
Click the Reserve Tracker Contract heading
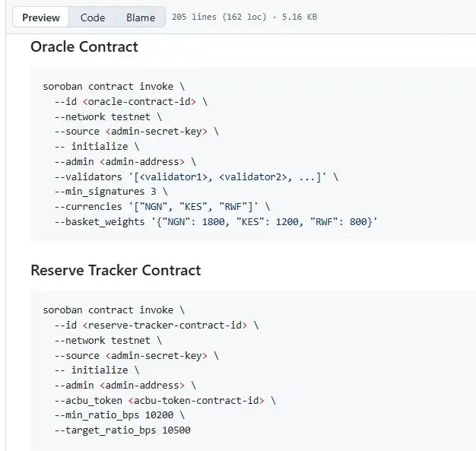click(x=116, y=270)
